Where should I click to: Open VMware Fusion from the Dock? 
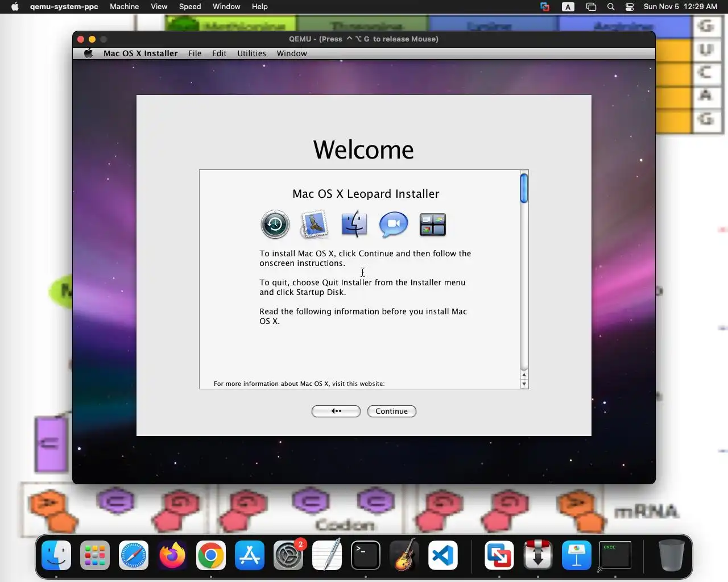499,555
